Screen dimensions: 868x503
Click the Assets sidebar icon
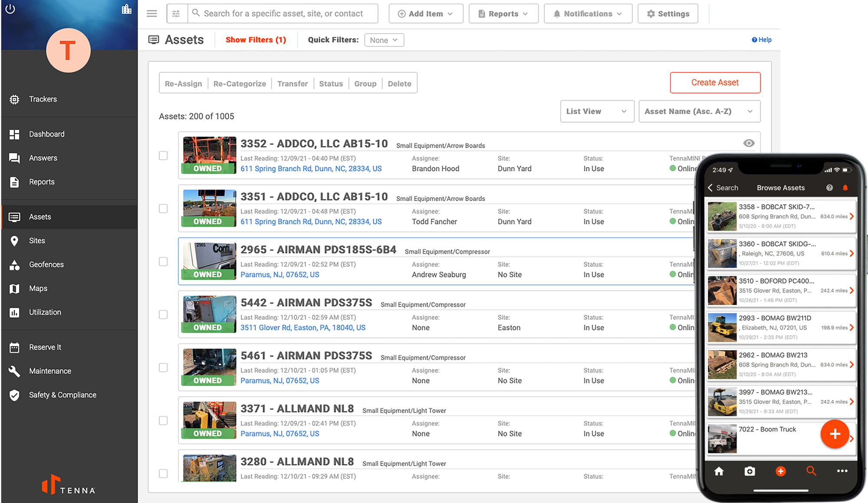(14, 216)
